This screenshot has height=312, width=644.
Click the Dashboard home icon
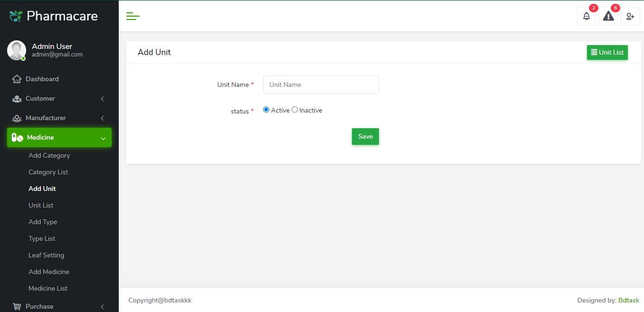[17, 79]
